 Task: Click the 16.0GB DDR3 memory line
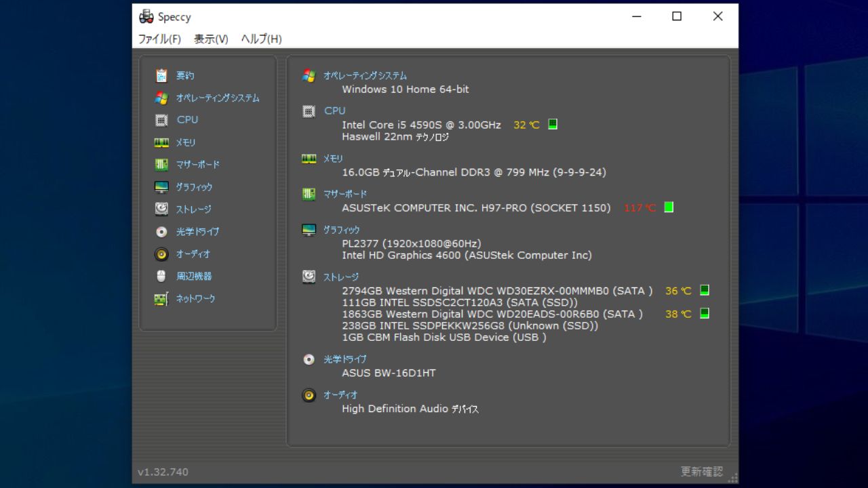click(474, 172)
